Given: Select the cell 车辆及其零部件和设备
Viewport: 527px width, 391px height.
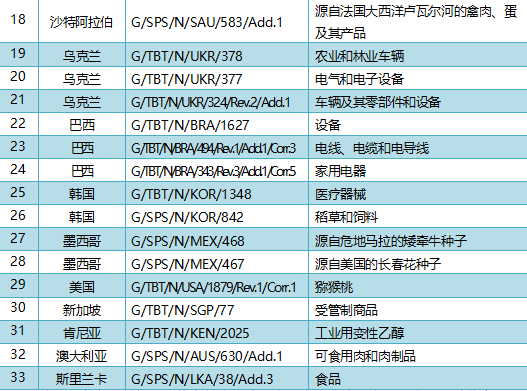Looking at the screenshot, I should pyautogui.click(x=418, y=102).
